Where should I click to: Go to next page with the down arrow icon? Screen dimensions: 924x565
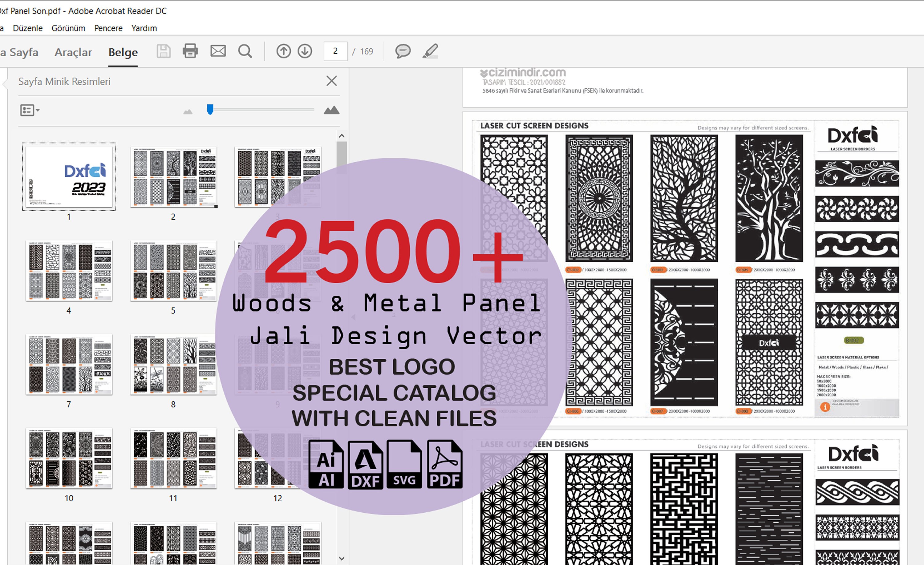coord(305,51)
